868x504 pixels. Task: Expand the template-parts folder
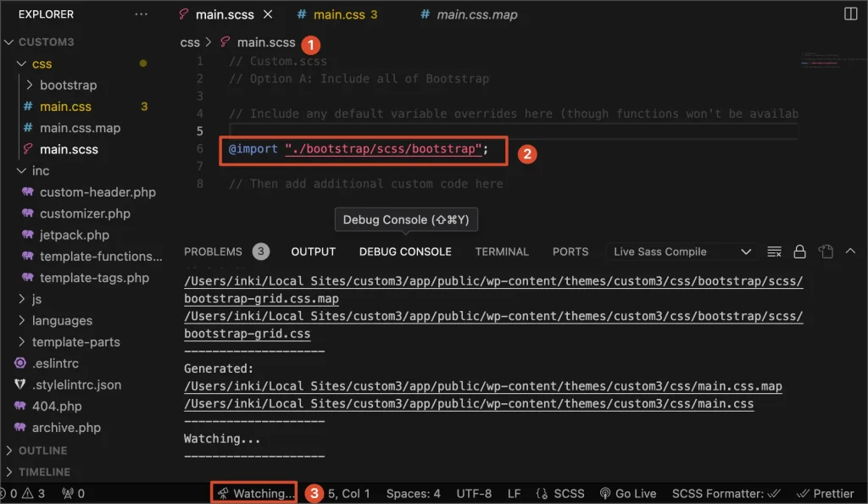(75, 342)
